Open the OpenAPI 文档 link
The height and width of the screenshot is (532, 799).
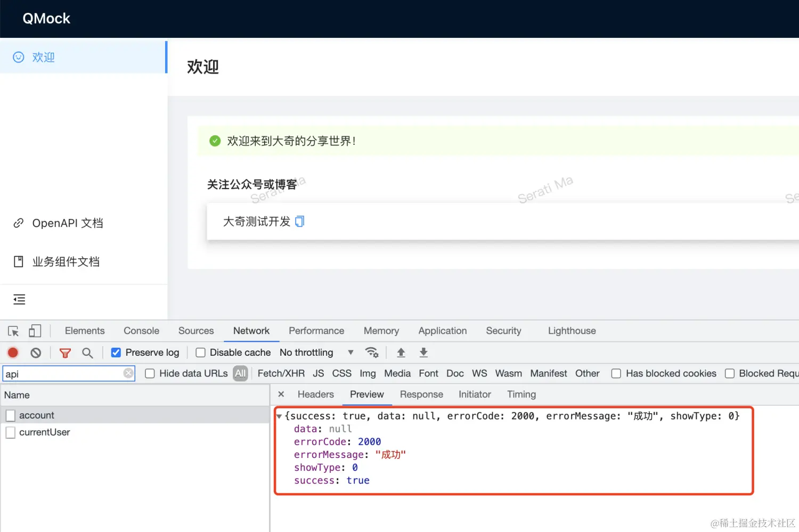68,223
